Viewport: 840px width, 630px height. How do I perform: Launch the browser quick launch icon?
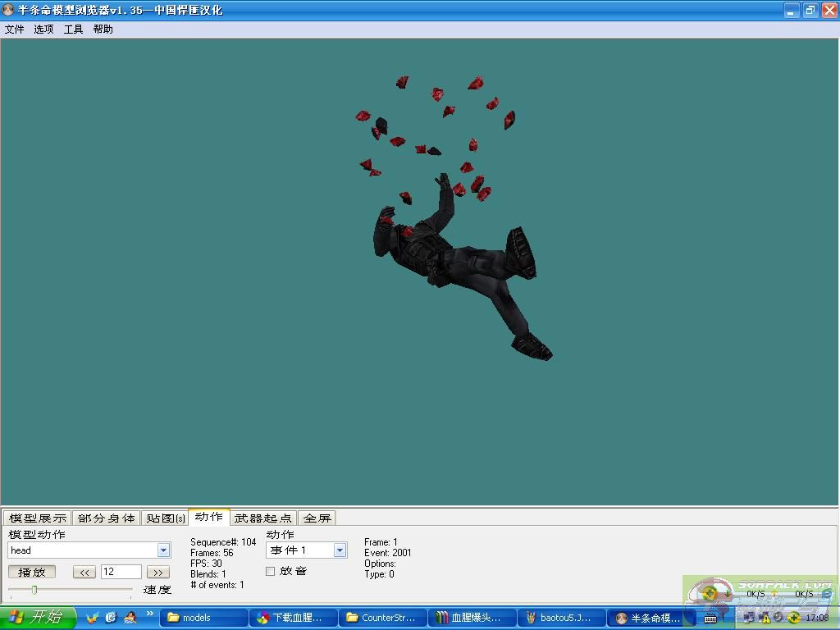coord(111,618)
